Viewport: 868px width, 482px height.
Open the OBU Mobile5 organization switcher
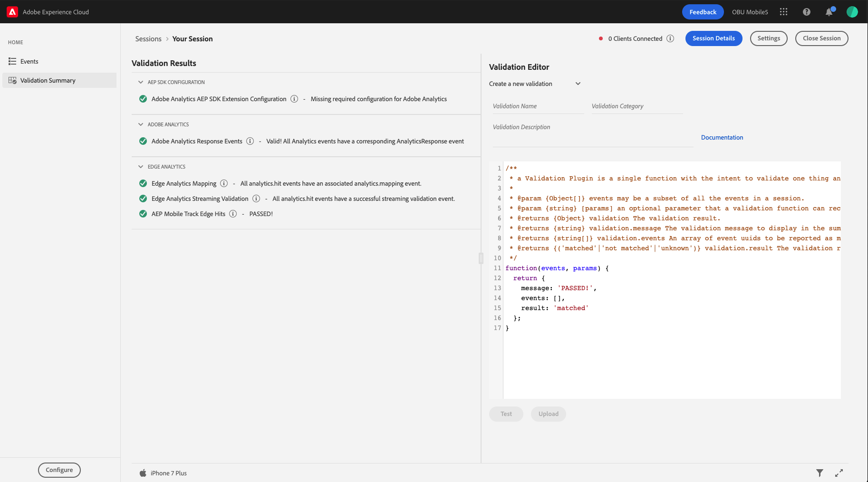(750, 12)
